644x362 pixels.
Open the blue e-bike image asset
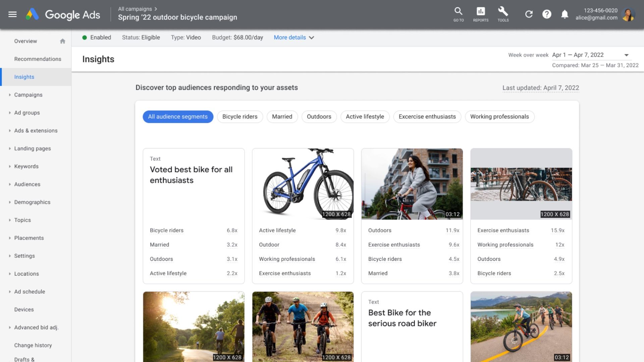(x=303, y=184)
